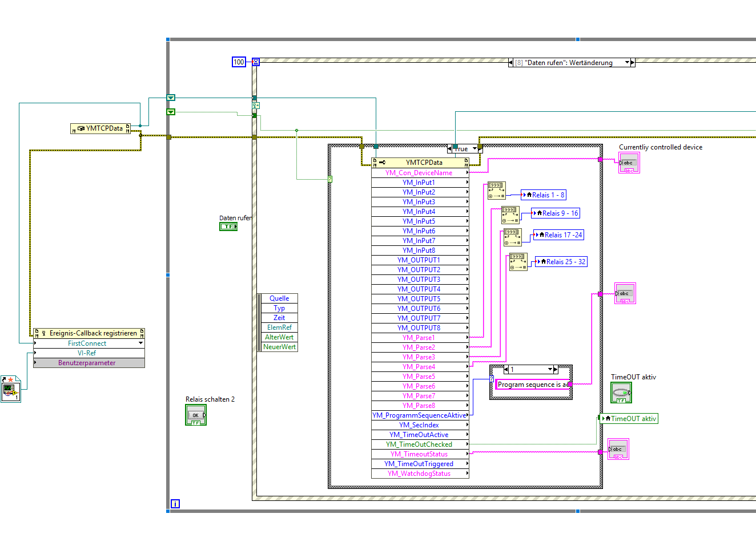The width and height of the screenshot is (756, 550).
Task: Go to next case of inner '1' structure
Action: pos(556,370)
